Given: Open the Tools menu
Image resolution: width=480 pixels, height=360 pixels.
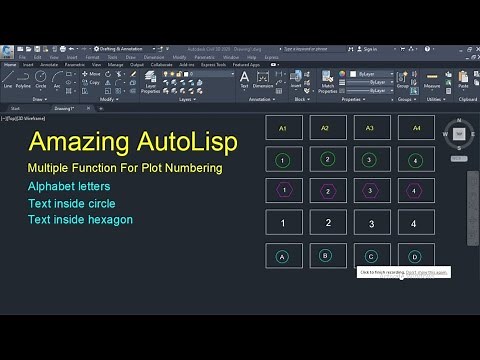Looking at the screenshot, I should [x=112, y=57].
